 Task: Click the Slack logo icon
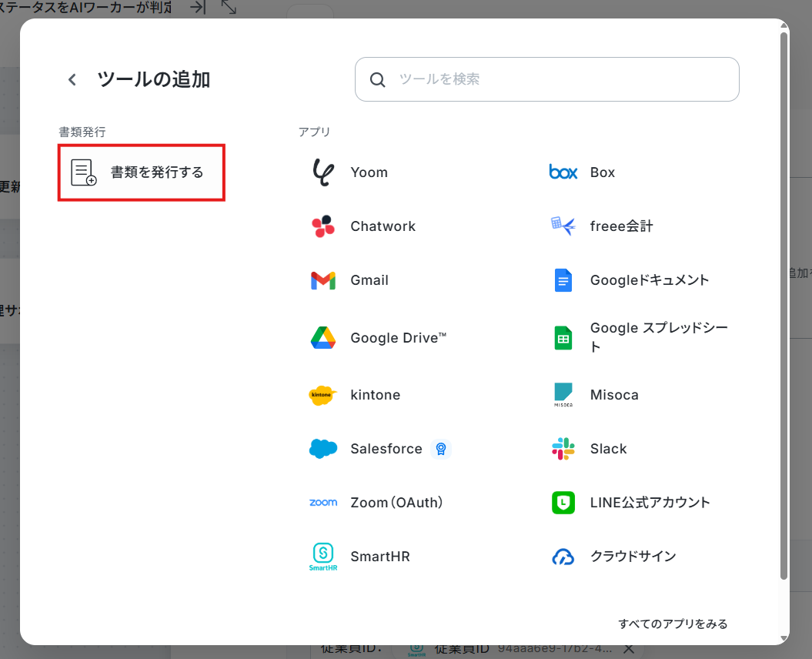(563, 449)
